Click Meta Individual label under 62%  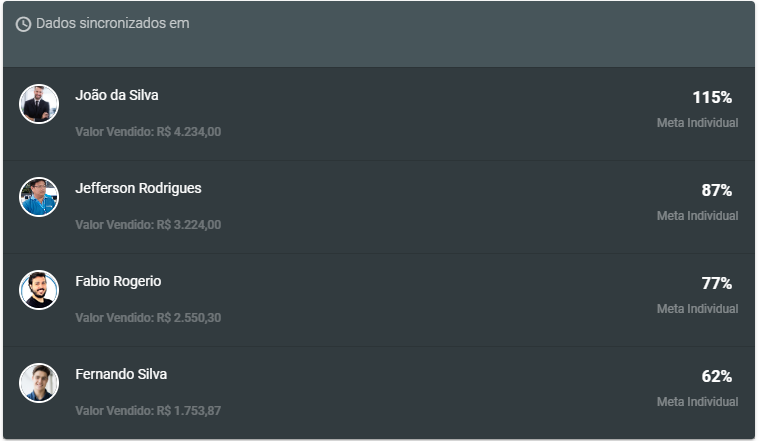pos(697,402)
